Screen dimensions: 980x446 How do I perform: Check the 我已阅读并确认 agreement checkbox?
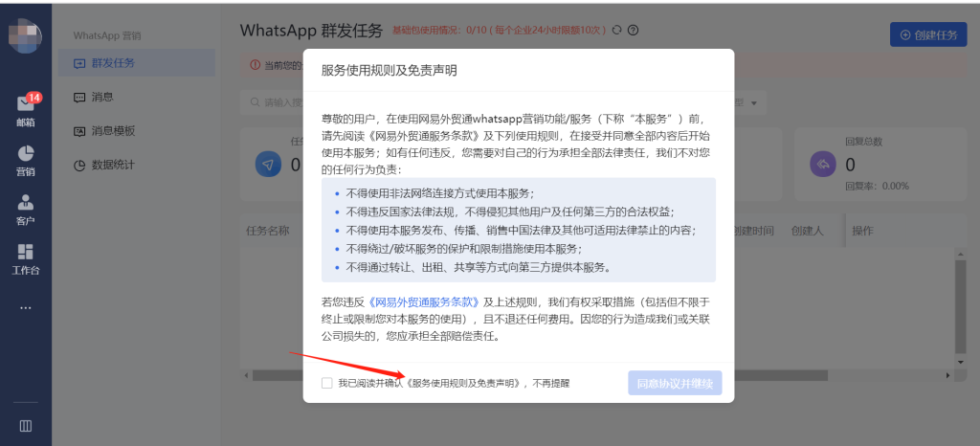pos(327,383)
